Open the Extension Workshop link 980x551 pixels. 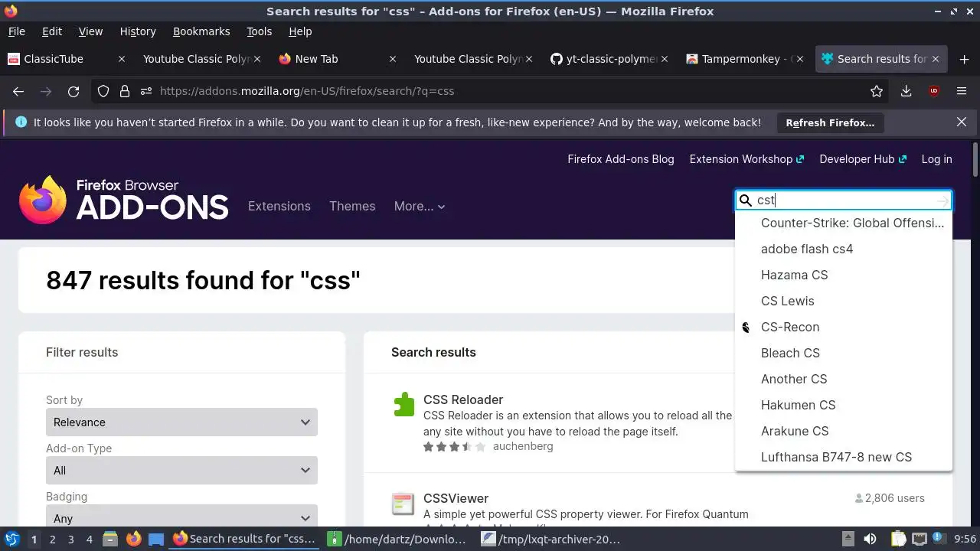pos(746,159)
